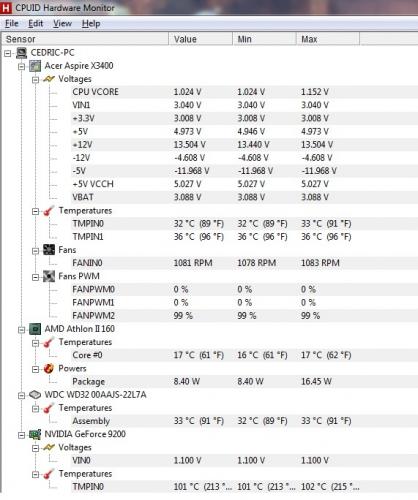This screenshot has height=500, width=418.
Task: Click the Fans PWM icon
Action: [49, 276]
